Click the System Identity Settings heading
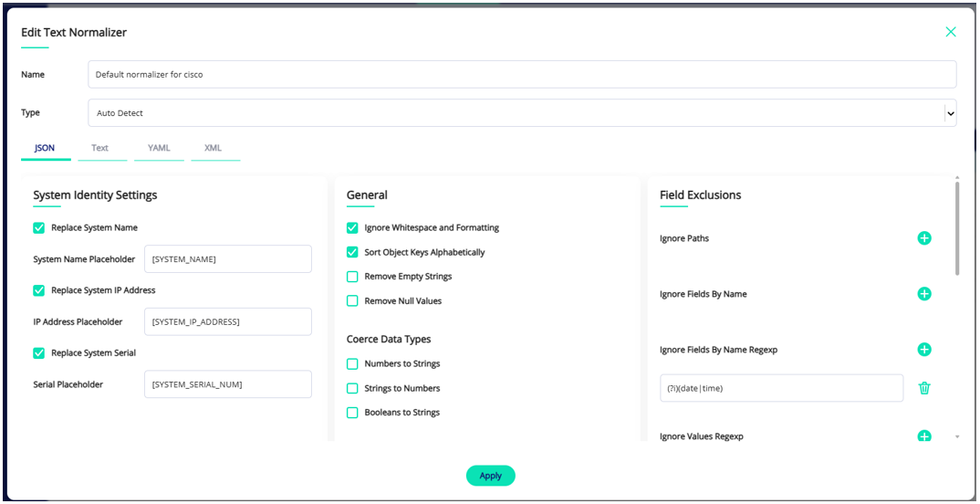980x504 pixels. [x=95, y=195]
